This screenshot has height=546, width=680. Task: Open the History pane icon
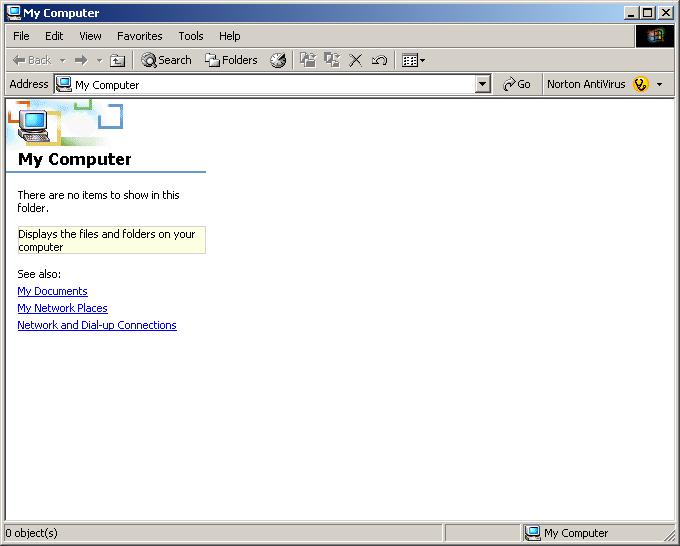[278, 60]
